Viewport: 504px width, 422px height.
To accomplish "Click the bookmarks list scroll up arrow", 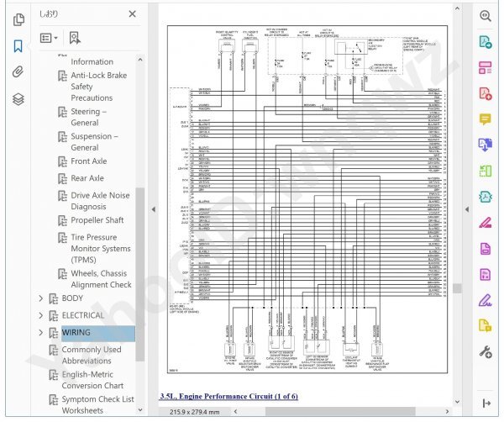I will 140,60.
